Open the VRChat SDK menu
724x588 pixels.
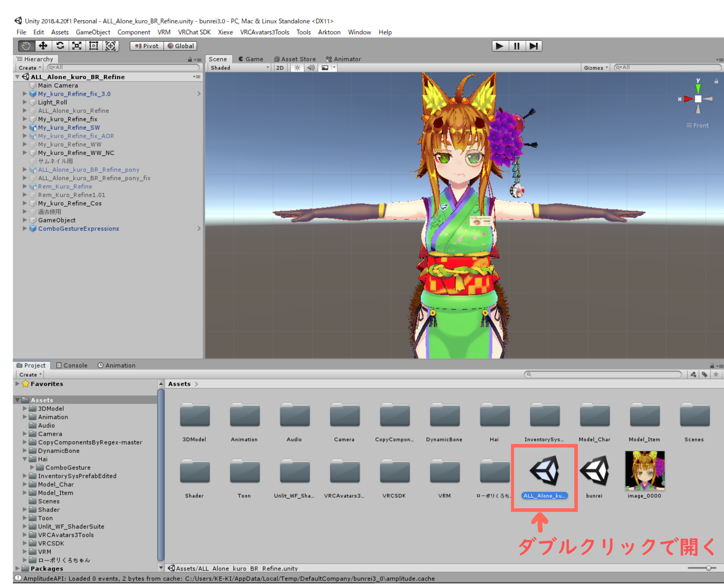point(194,32)
